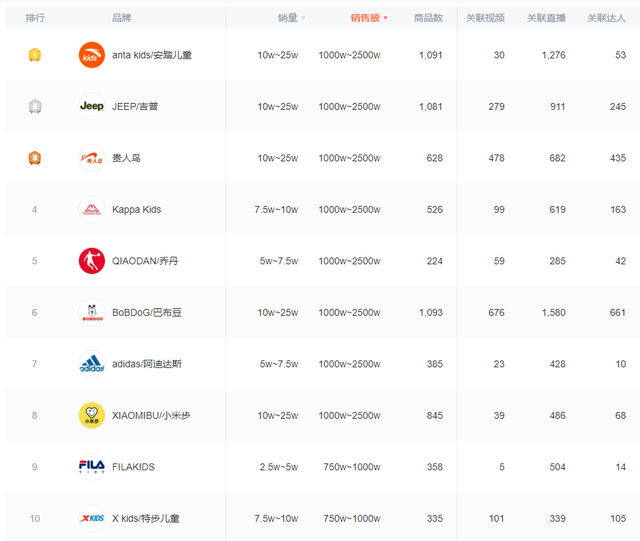The width and height of the screenshot is (640, 541).
Task: Click the 品牌 column header
Action: point(122,18)
